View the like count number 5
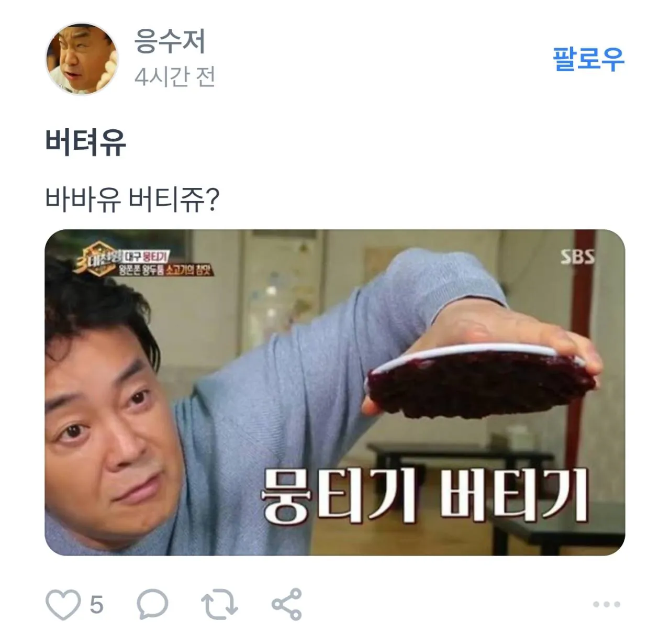The height and width of the screenshot is (644, 670). click(x=96, y=605)
